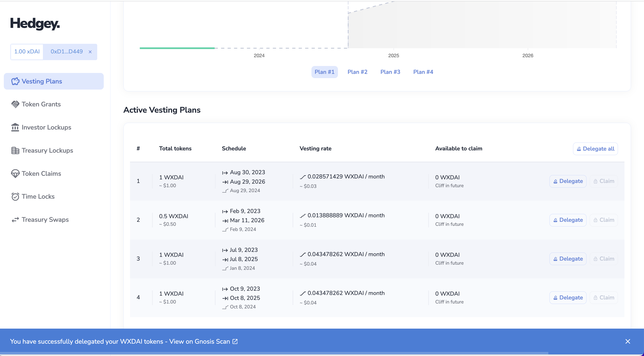Click the Treasury Swaps arrows icon
Screen dimensions: 644x356
click(15, 220)
